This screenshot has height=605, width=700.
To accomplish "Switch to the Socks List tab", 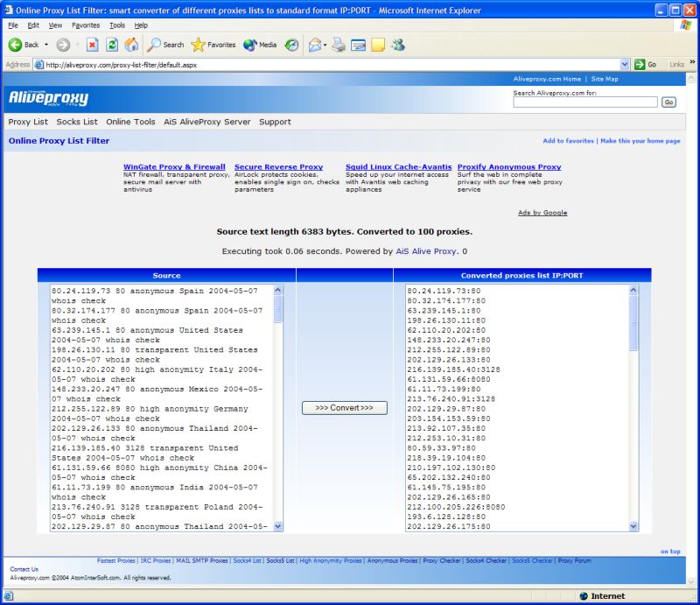I will (77, 122).
